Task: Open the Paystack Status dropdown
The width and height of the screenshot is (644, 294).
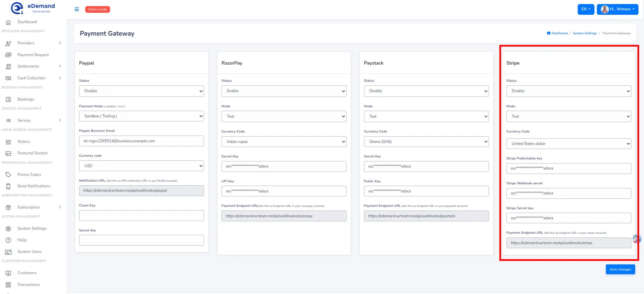Action: [426, 91]
